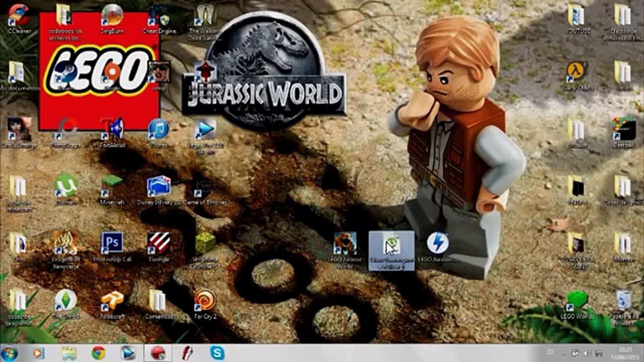Select the highlighted uTorrent file icon
The height and width of the screenshot is (362, 644).
point(391,251)
